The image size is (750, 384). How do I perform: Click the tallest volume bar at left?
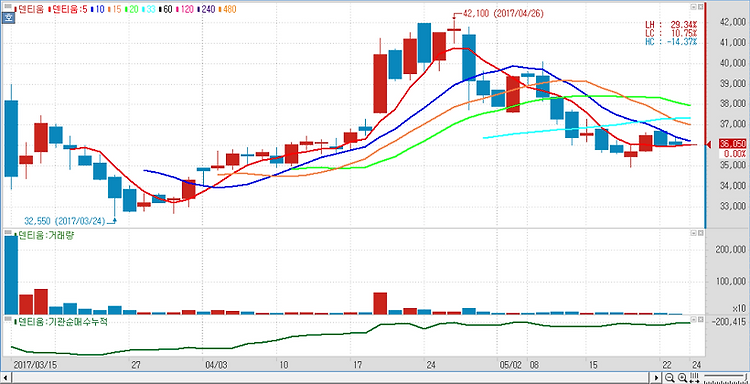11,275
